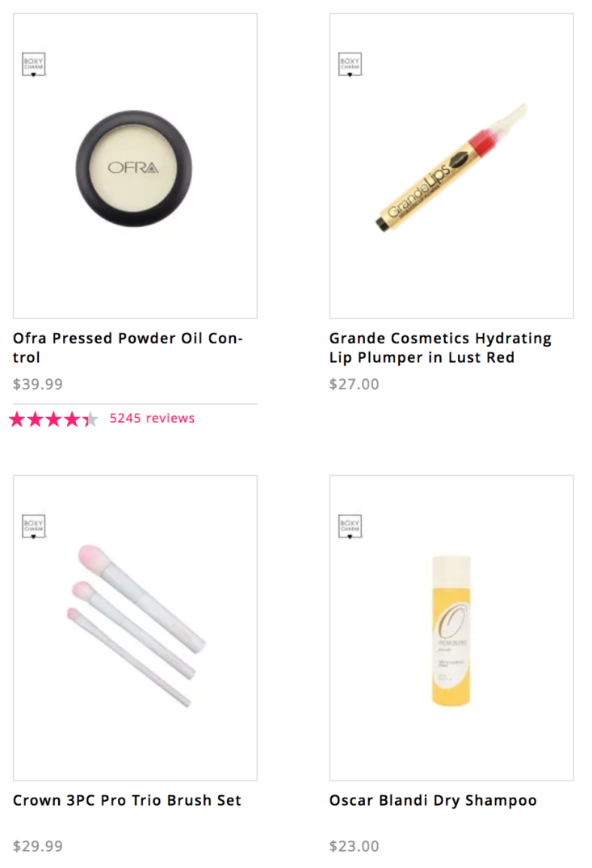Image resolution: width=592 pixels, height=868 pixels.
Task: Click the fourth pink rating star
Action: coord(72,419)
